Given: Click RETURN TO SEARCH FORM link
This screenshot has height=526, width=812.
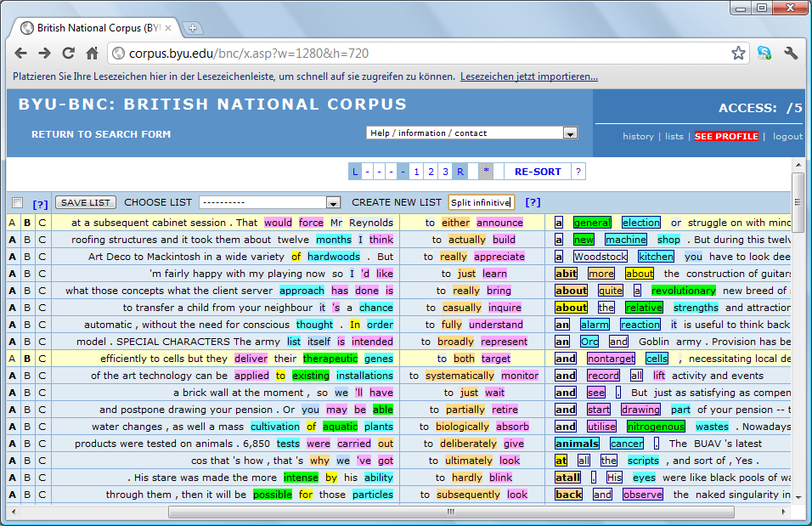Looking at the screenshot, I should coord(101,134).
